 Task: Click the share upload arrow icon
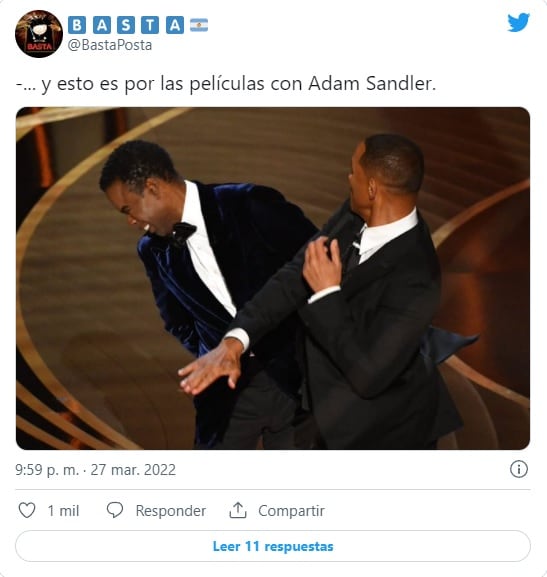click(x=238, y=510)
